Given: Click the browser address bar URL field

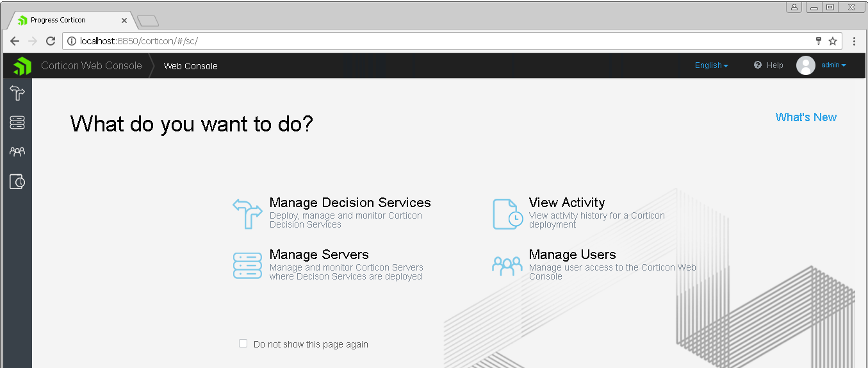Looking at the screenshot, I should coord(436,41).
